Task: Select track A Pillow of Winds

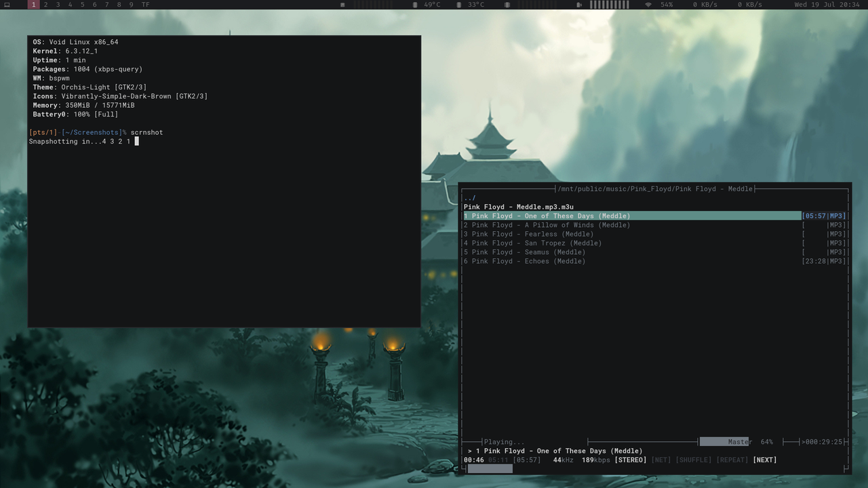Action: [547, 225]
